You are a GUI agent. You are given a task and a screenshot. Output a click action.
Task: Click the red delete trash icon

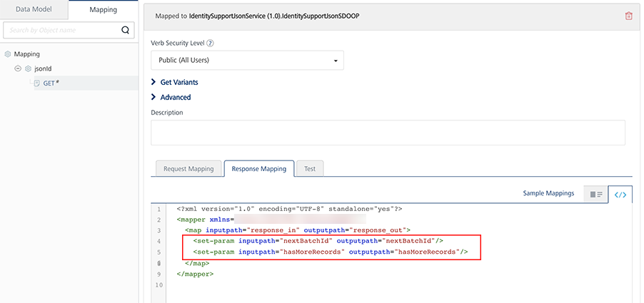tap(628, 16)
